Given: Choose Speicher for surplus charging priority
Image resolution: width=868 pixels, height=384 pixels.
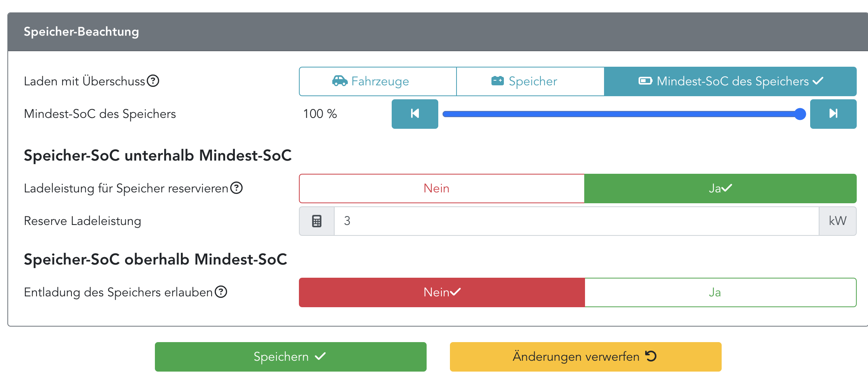Looking at the screenshot, I should click(530, 81).
